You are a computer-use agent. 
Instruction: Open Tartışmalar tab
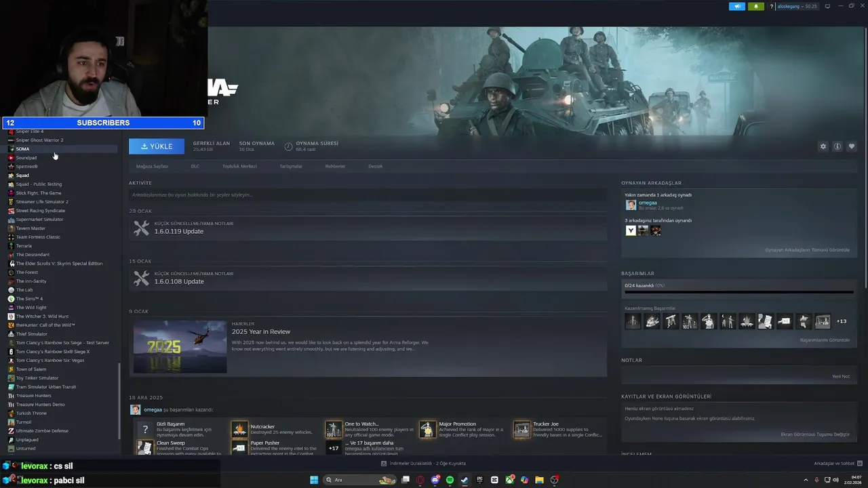(291, 166)
